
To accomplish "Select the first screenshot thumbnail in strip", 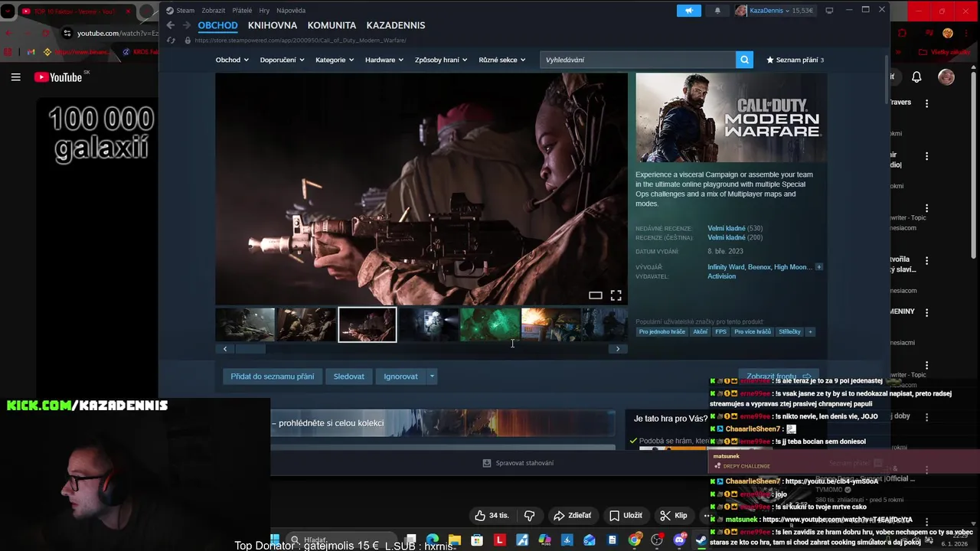I will 245,324.
